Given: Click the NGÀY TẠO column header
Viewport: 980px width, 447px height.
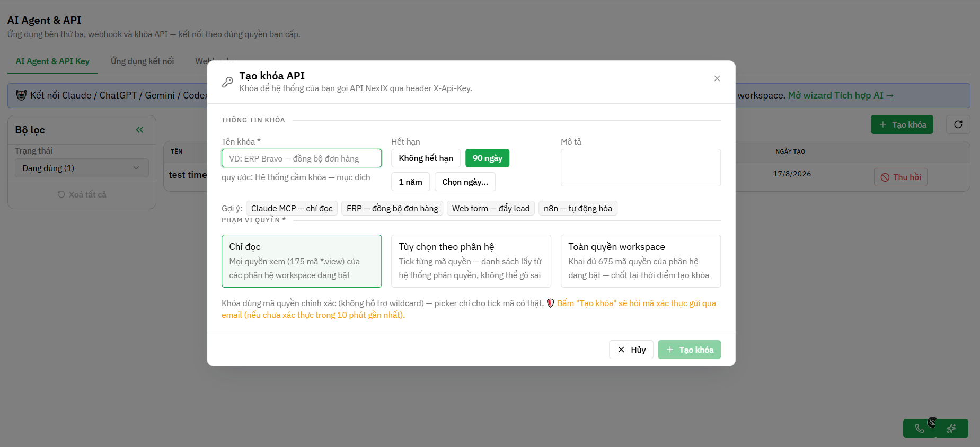Looking at the screenshot, I should [790, 151].
